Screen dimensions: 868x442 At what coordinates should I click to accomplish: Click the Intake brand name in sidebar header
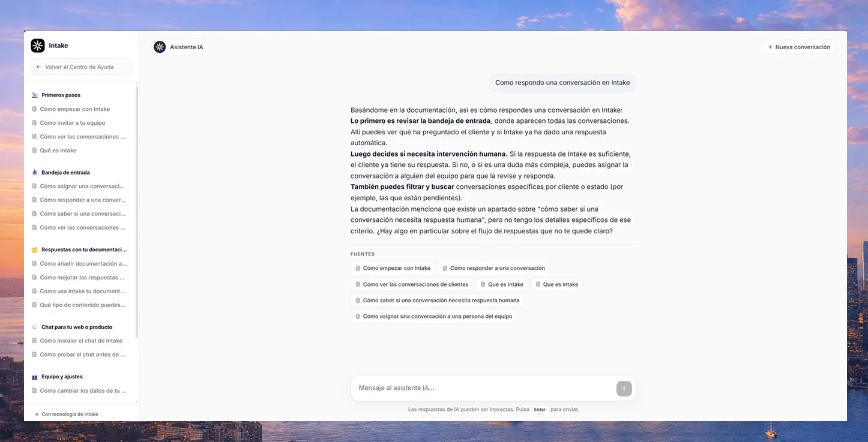[58, 46]
